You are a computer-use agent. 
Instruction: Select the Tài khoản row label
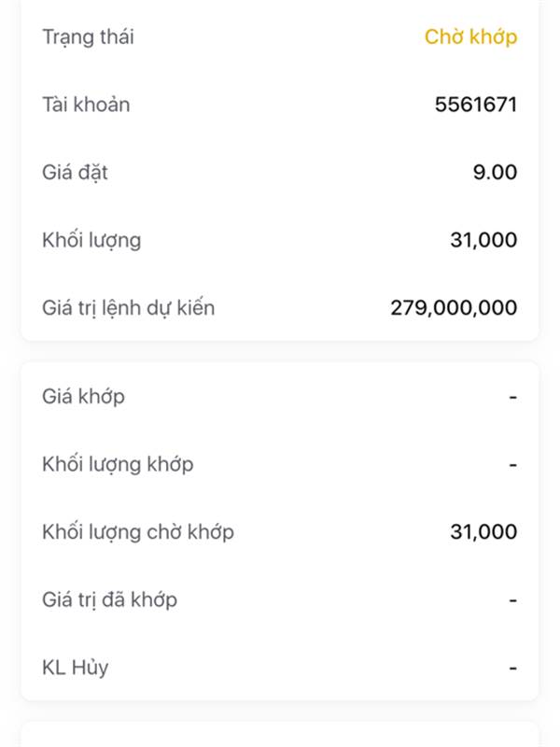tap(86, 105)
